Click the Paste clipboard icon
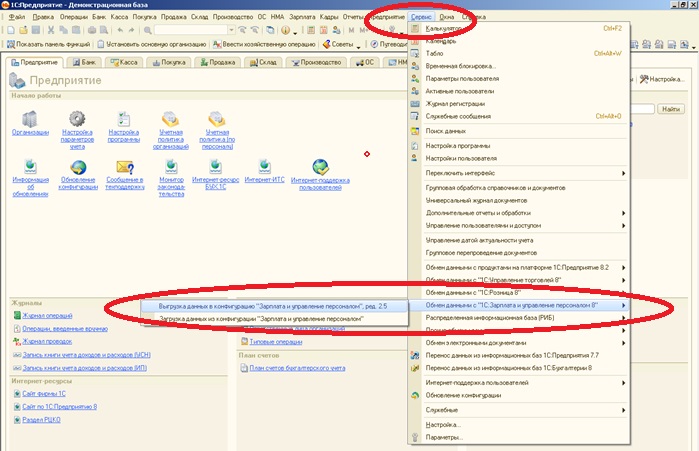 point(76,30)
